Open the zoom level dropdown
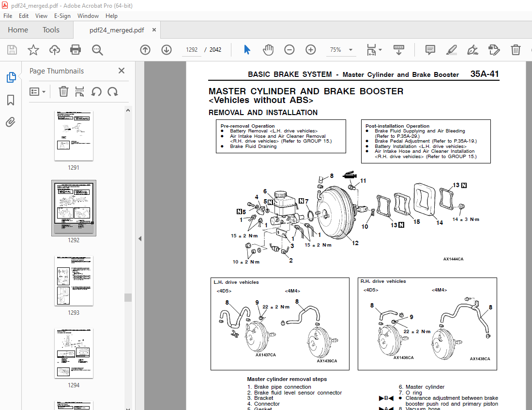532x410 pixels. pos(350,50)
